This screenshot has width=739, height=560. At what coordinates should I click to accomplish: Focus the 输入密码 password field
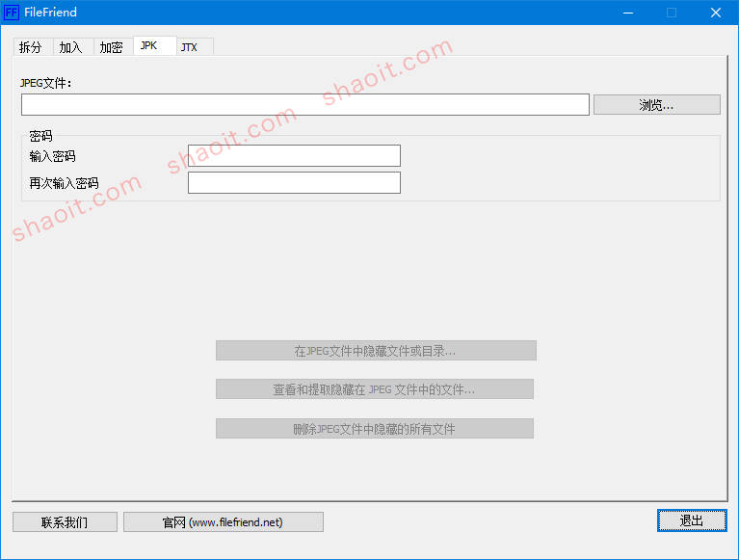(294, 155)
